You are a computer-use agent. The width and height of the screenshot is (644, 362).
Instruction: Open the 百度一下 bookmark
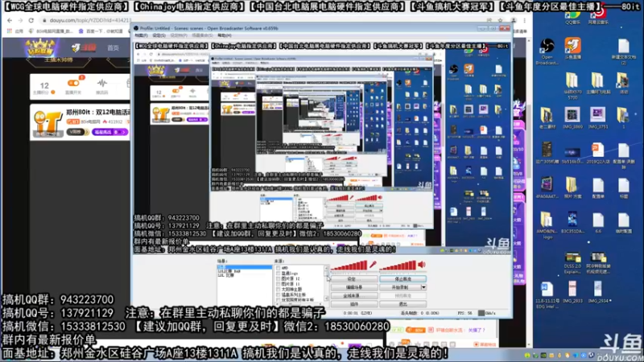click(x=100, y=31)
